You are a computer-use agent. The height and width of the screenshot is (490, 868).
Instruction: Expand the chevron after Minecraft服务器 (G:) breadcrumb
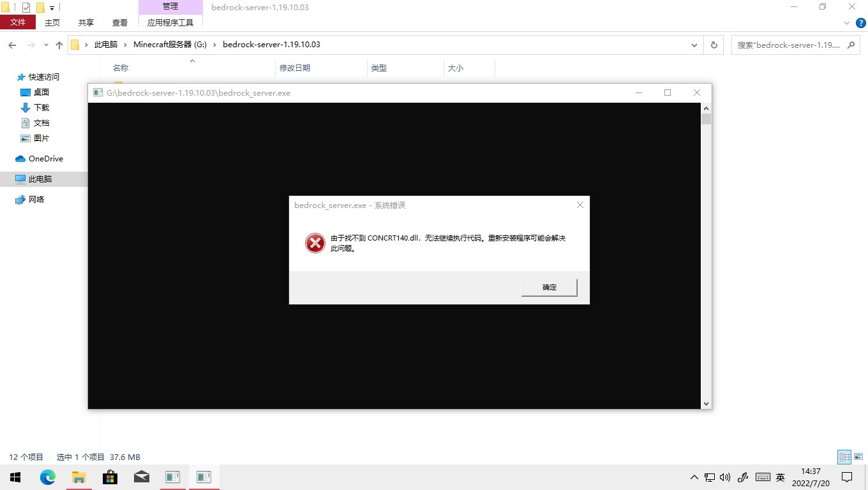click(215, 45)
